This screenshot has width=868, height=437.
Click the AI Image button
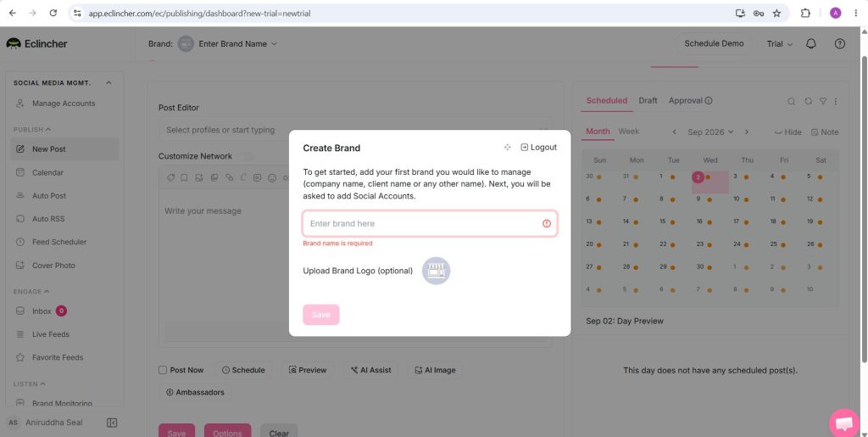[435, 370]
